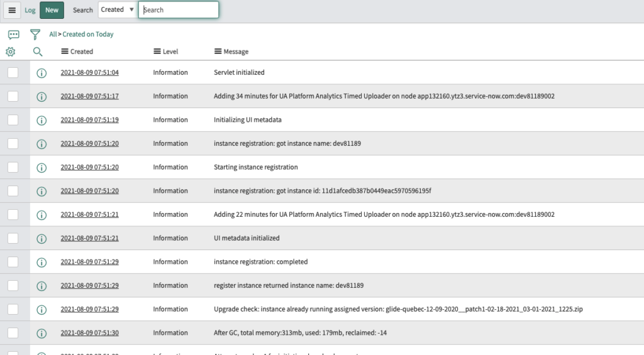Click the New button
The width and height of the screenshot is (644, 355).
point(52,10)
